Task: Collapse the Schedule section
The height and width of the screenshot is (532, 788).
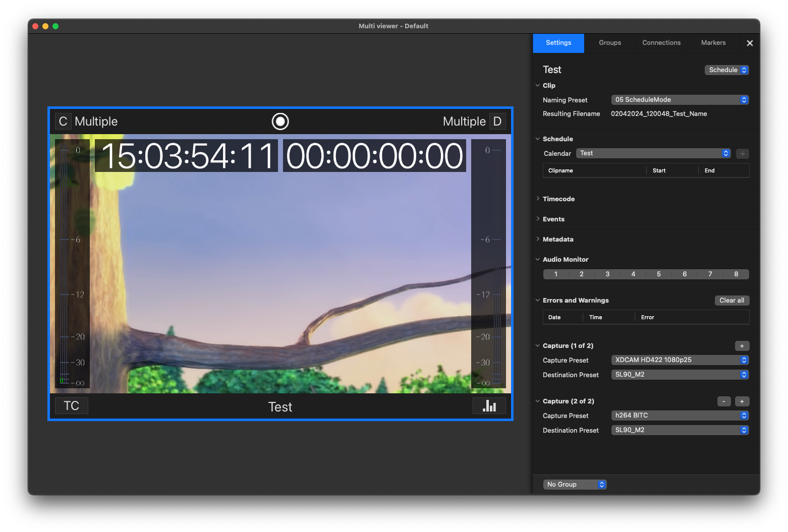Action: [x=538, y=139]
